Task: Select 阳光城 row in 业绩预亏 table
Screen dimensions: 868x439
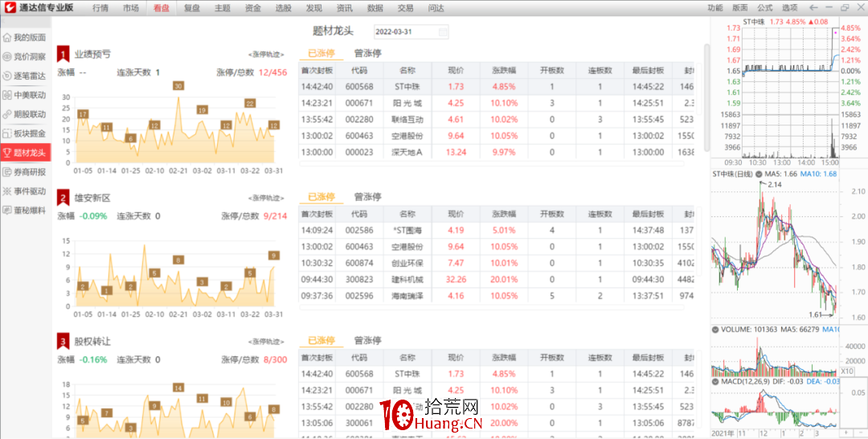Action: click(496, 103)
